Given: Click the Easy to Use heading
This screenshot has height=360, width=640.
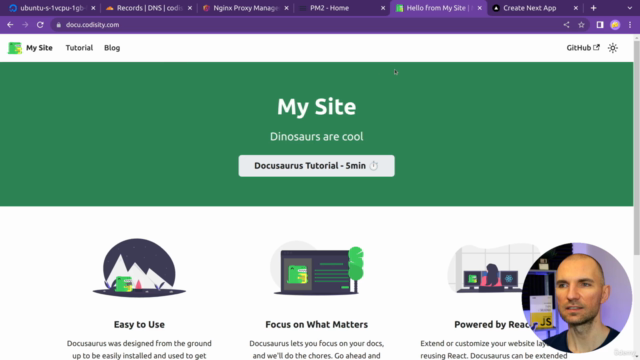Looking at the screenshot, I should coord(139,324).
